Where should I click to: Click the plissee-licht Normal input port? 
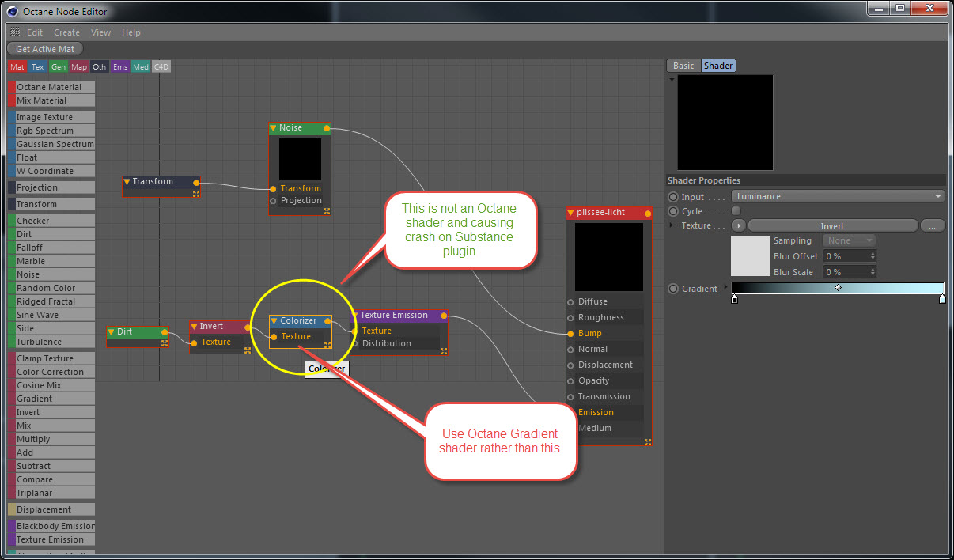571,350
